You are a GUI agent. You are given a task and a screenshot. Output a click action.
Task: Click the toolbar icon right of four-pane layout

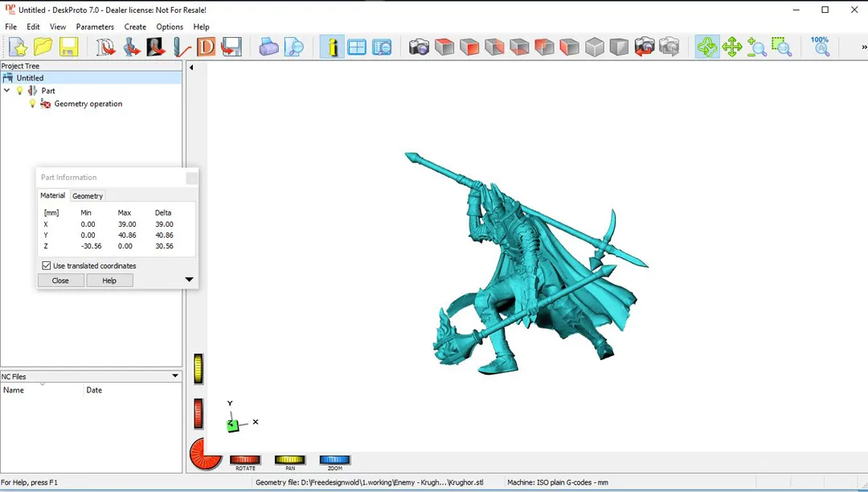(382, 47)
